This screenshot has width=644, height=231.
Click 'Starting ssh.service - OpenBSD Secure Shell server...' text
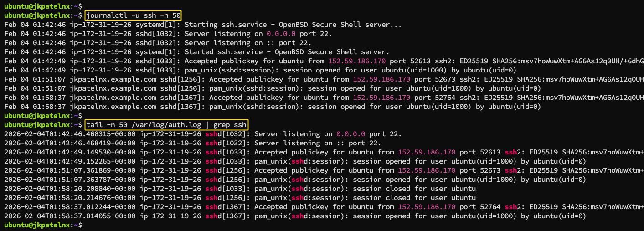293,25
